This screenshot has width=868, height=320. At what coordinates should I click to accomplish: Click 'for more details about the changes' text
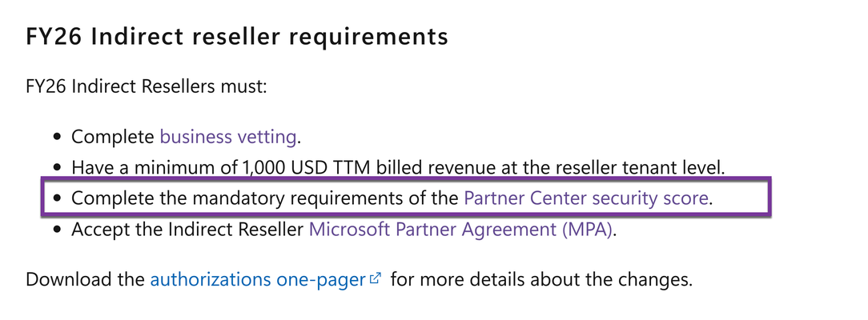pos(541,279)
